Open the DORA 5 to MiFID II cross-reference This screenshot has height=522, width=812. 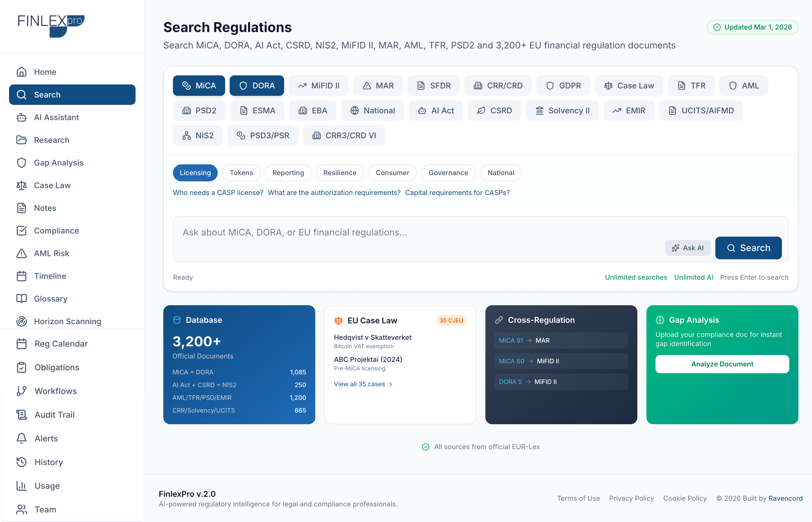[561, 382]
